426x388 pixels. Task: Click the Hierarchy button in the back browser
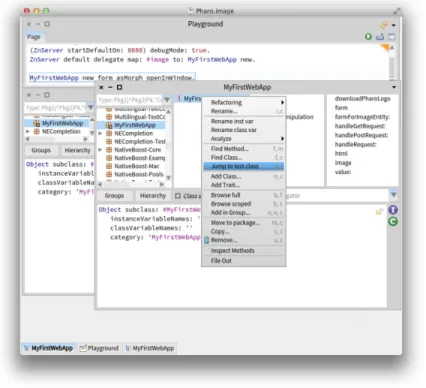click(77, 150)
